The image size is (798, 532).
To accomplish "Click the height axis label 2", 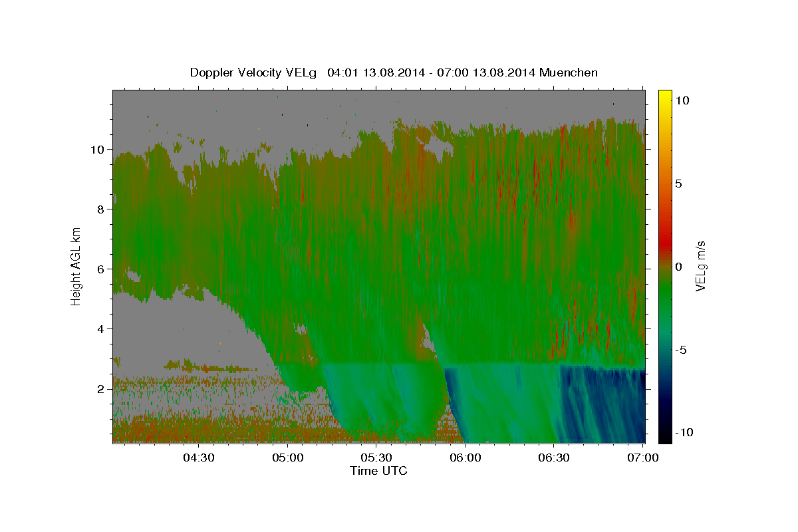I will 101,389.
